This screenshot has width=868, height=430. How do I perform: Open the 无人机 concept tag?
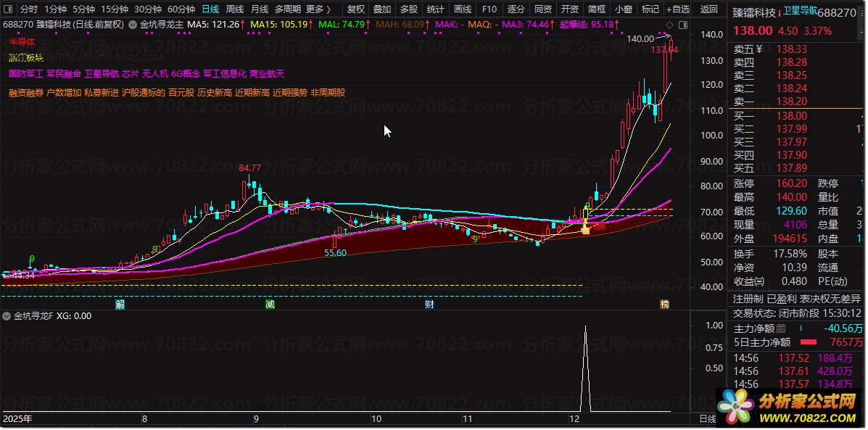155,74
